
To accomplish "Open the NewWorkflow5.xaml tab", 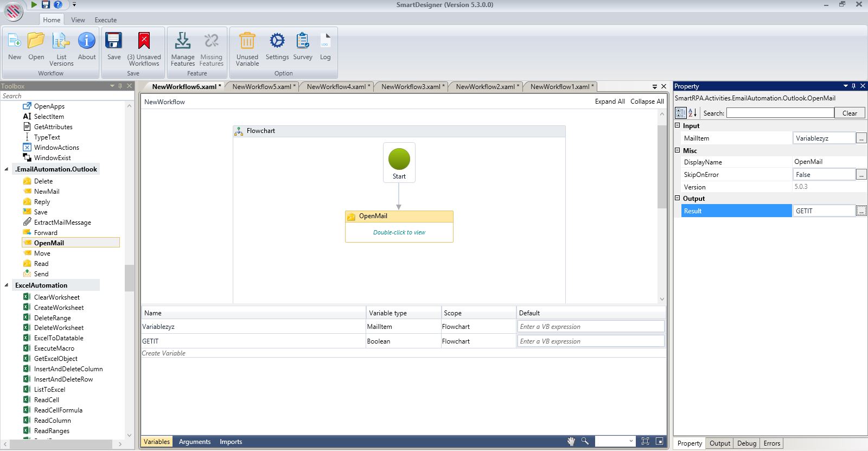I will (x=263, y=86).
